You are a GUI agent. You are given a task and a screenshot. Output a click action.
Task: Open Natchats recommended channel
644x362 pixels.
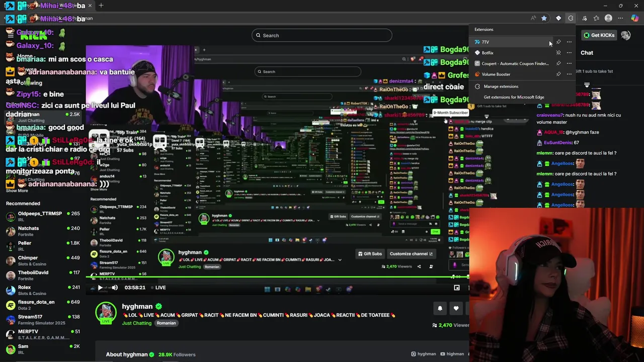click(43, 231)
